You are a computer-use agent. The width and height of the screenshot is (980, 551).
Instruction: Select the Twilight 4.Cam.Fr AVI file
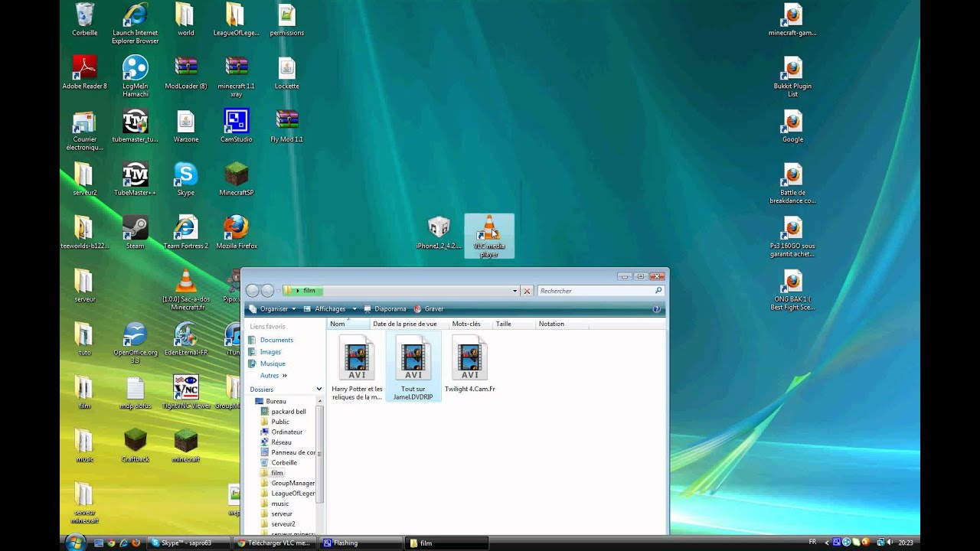470,364
